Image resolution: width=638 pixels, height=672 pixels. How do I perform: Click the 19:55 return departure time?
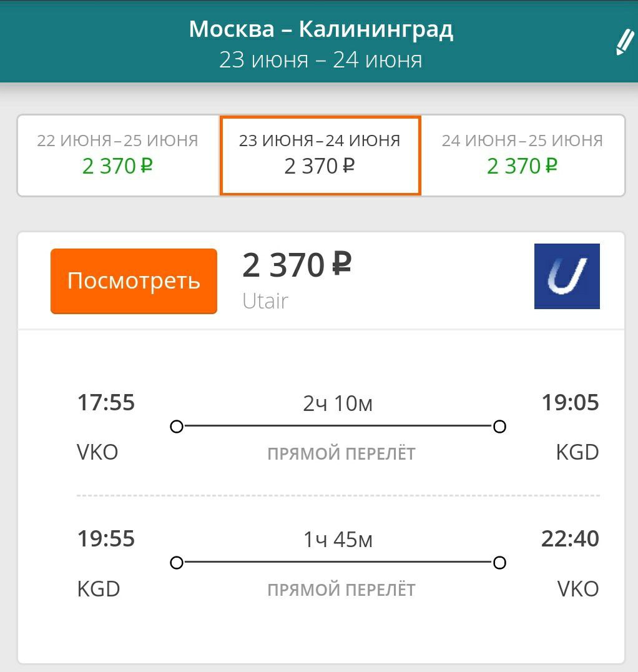(x=106, y=538)
